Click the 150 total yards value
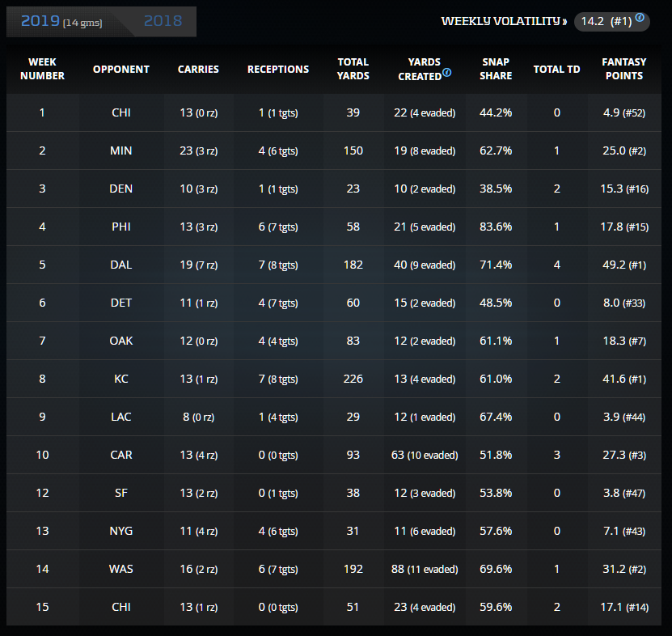The width and height of the screenshot is (672, 636). [x=353, y=151]
